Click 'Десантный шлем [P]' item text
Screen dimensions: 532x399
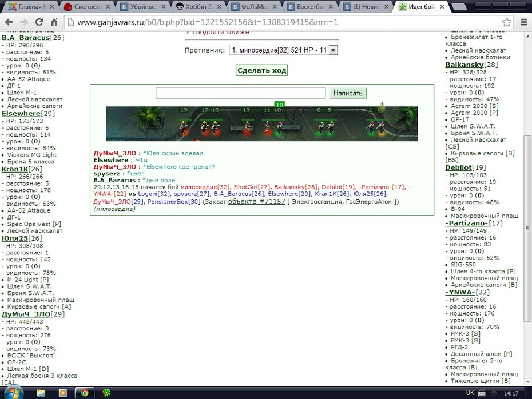point(482,354)
